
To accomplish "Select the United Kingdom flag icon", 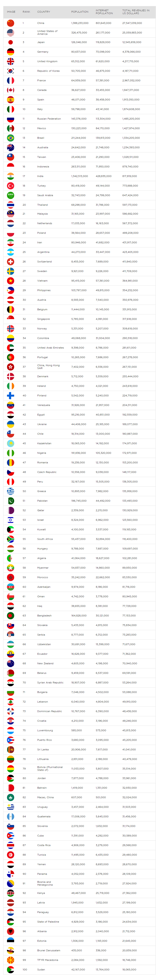I will (x=11, y=61).
